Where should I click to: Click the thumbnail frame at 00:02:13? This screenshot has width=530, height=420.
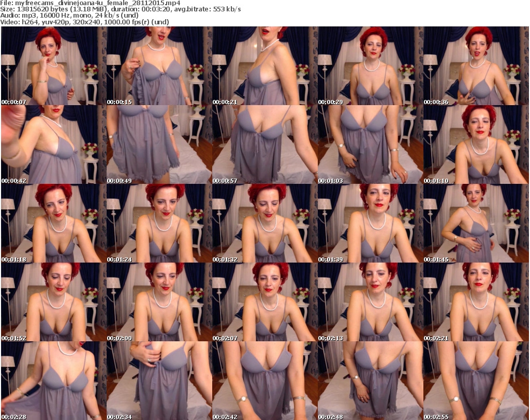371,302
